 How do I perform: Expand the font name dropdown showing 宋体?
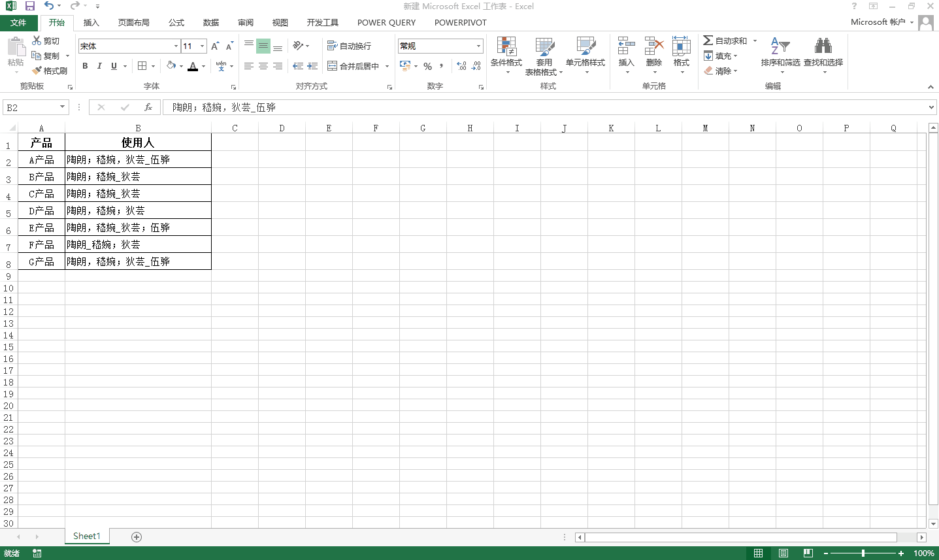176,46
